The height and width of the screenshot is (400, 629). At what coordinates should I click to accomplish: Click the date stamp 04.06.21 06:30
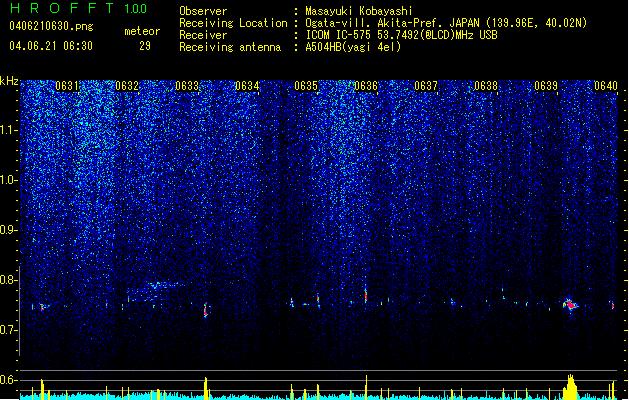point(51,46)
